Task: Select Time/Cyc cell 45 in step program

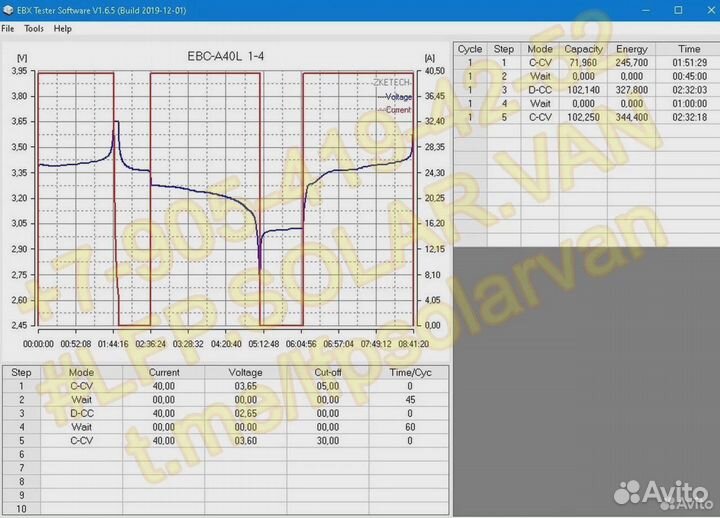Action: coord(410,400)
